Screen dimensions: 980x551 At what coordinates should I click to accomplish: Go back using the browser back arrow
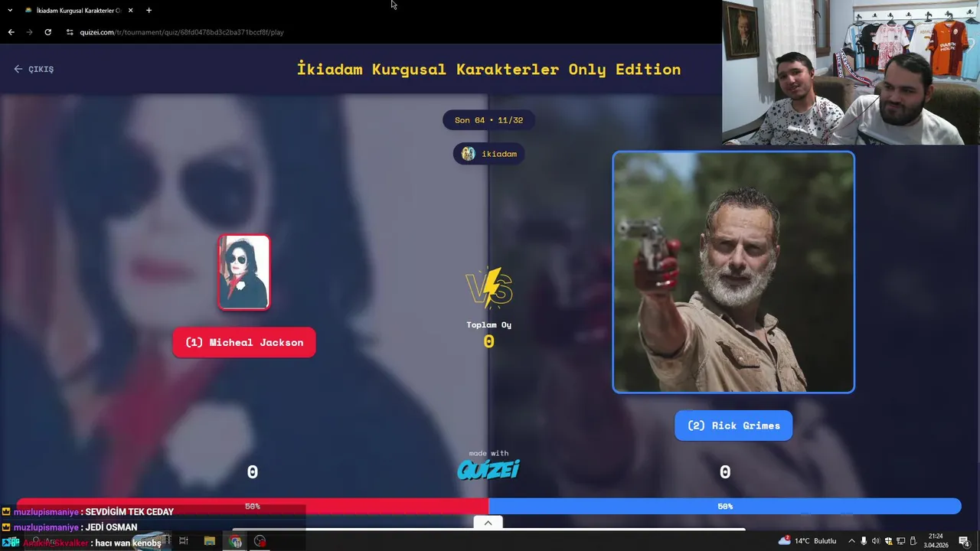(x=11, y=32)
